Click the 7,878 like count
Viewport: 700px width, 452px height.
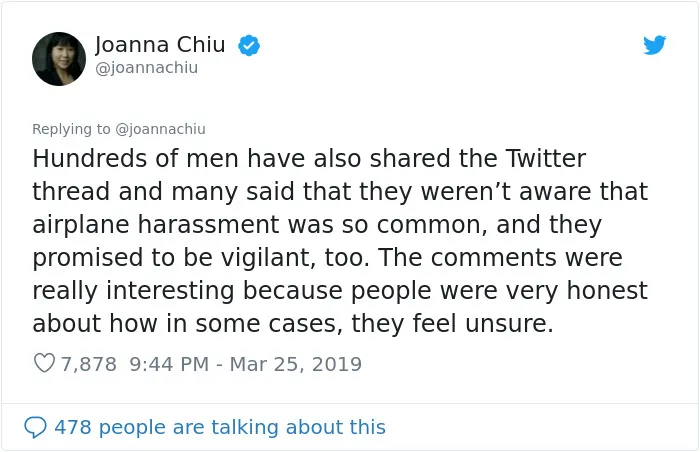pyautogui.click(x=88, y=364)
